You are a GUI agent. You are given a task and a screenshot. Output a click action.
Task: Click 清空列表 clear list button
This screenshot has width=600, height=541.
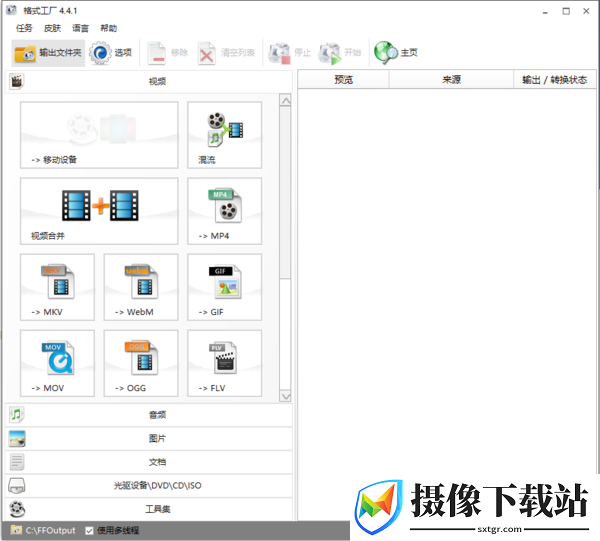226,53
